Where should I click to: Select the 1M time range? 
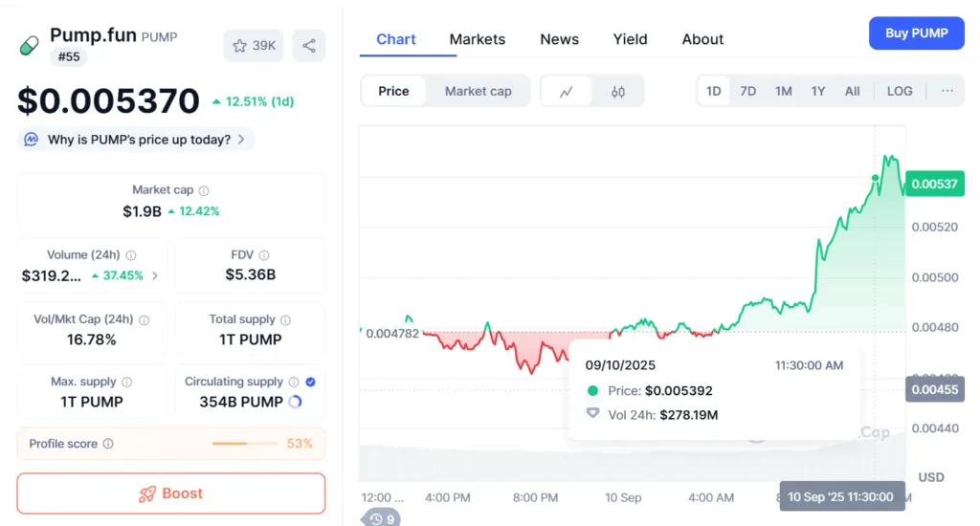[783, 91]
